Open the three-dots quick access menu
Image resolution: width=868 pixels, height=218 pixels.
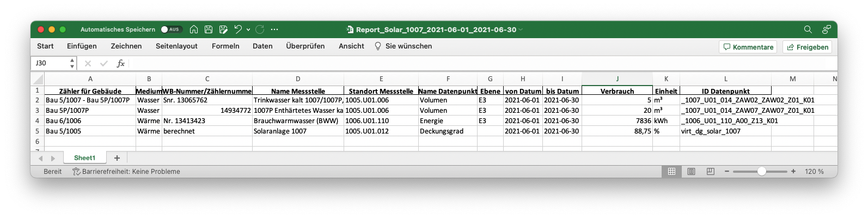coord(274,29)
